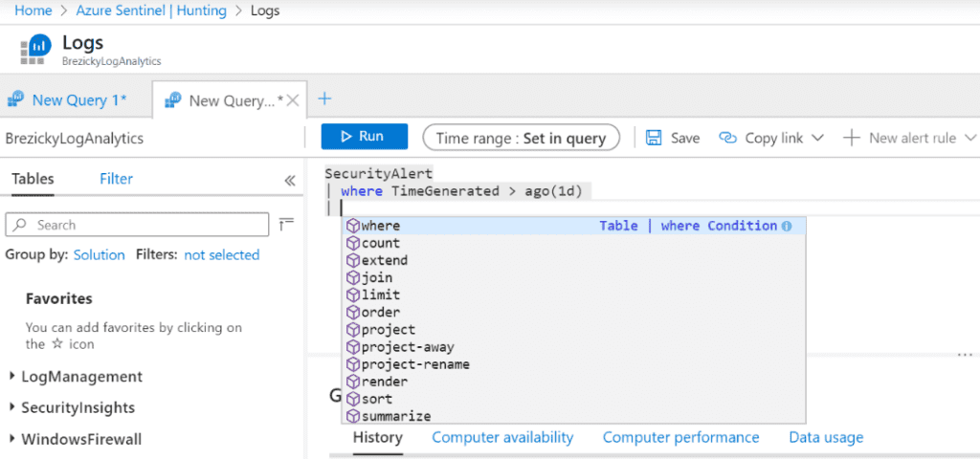The width and height of the screenshot is (980, 459).
Task: Click the collapse-all icon beside Search
Action: (287, 224)
